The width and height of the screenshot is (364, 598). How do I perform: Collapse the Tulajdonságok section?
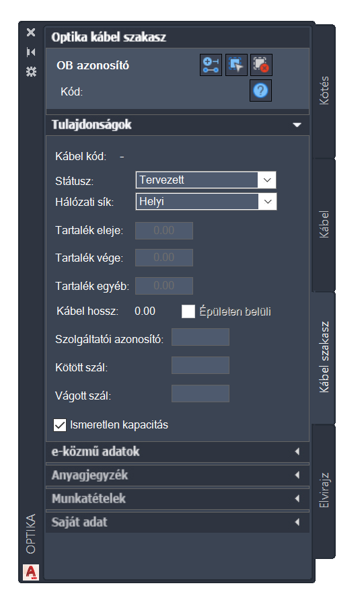tap(297, 124)
